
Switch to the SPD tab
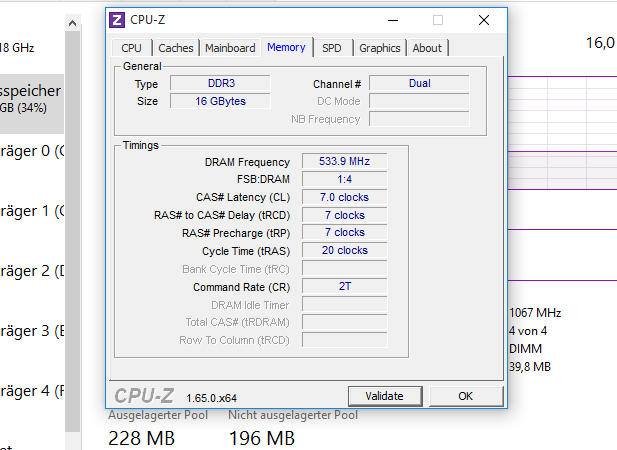pos(332,48)
